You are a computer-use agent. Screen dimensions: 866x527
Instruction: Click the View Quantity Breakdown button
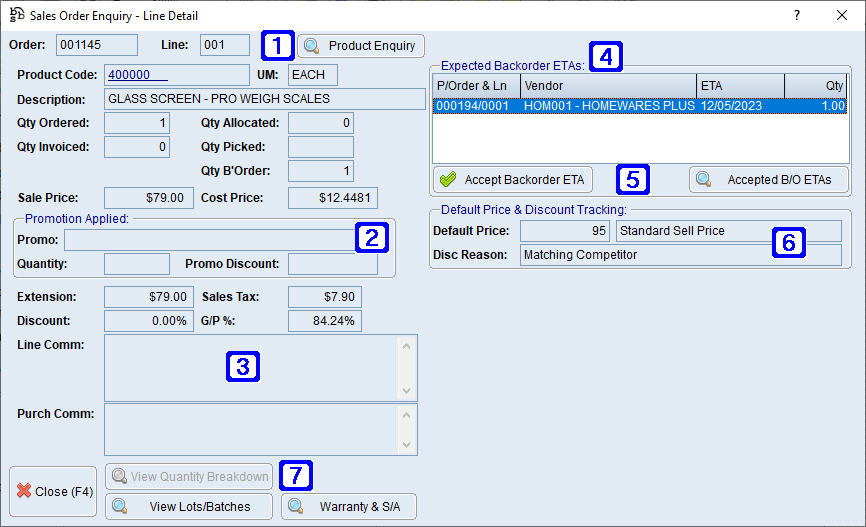point(189,476)
